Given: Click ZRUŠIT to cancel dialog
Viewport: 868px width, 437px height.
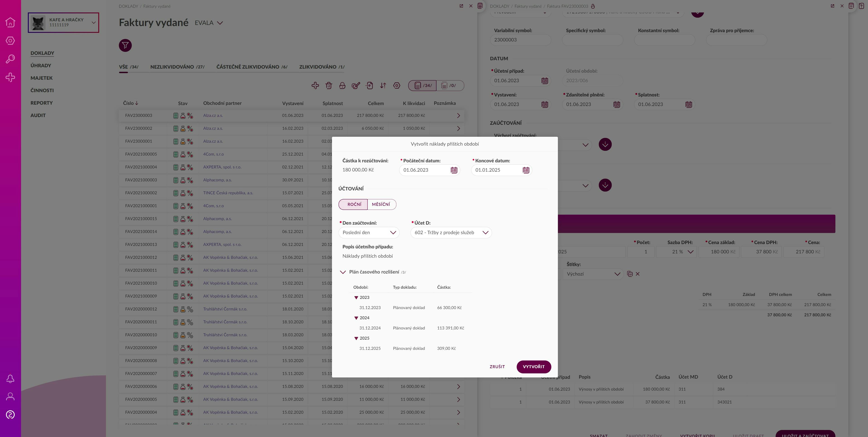Looking at the screenshot, I should coord(497,367).
